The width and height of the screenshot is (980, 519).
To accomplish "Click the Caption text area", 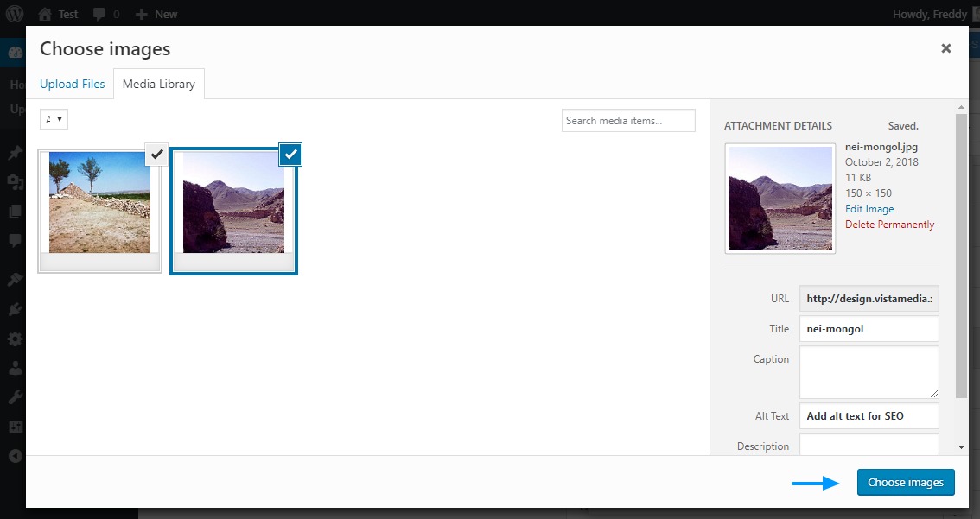I will [x=869, y=372].
